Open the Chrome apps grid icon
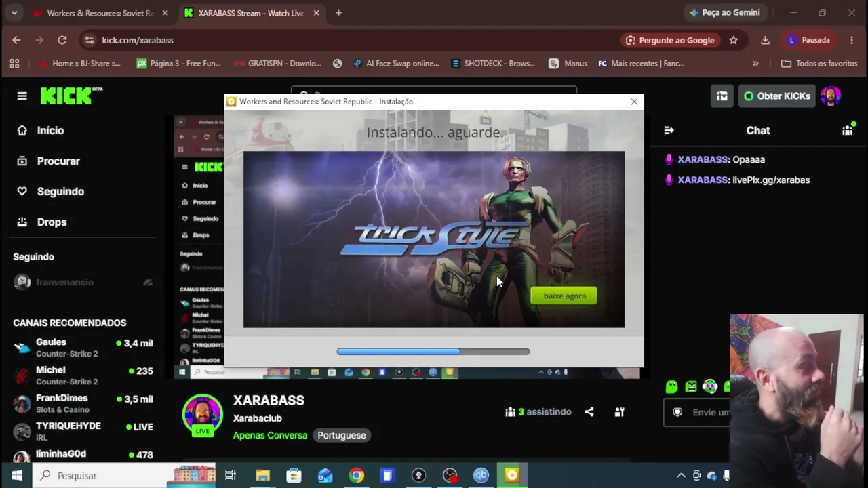Viewport: 868px width, 488px height. (x=14, y=64)
